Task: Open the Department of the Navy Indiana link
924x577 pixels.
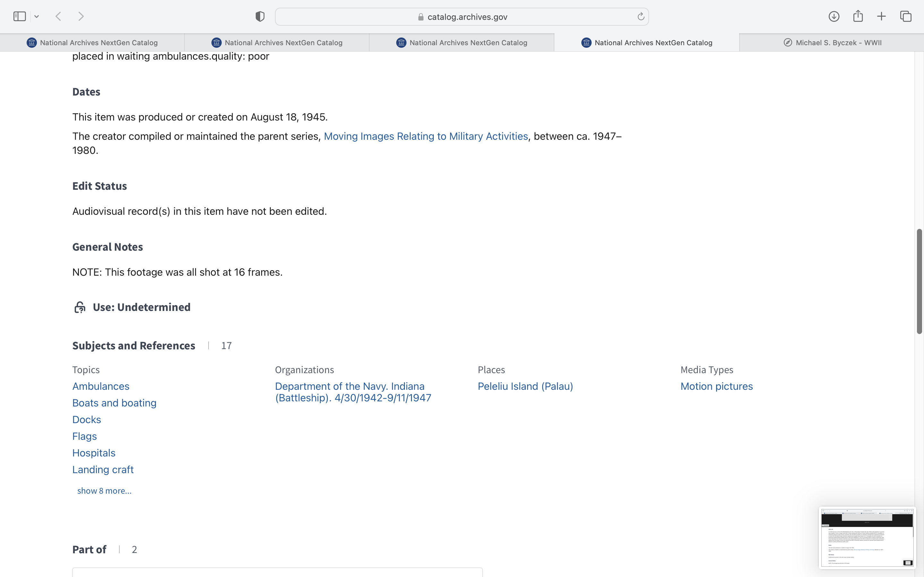Action: point(353,392)
